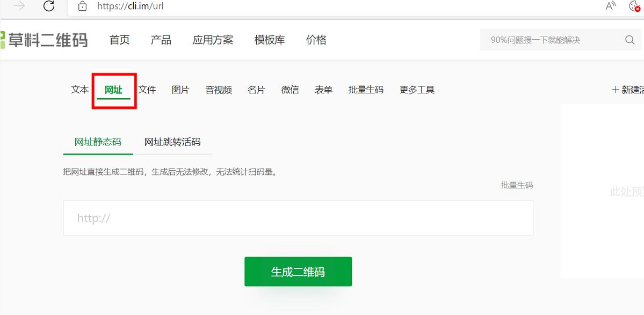Open the 首页 navigation item

(x=119, y=40)
